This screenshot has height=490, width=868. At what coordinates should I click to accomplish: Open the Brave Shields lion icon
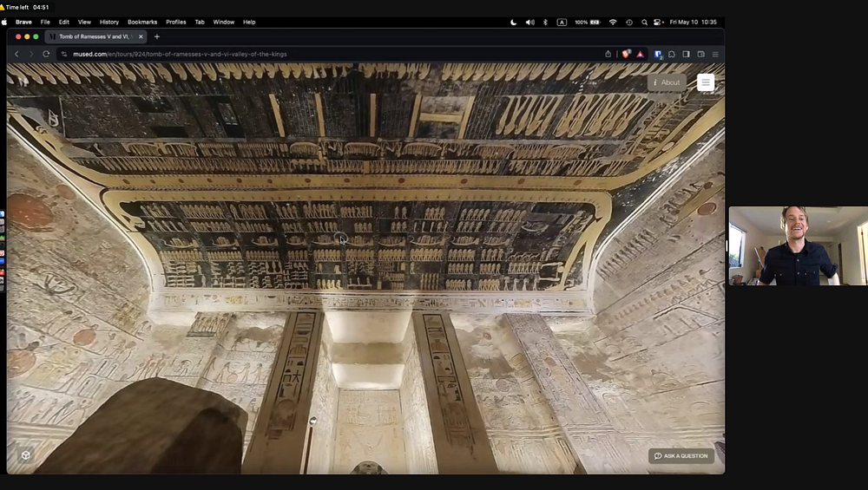click(626, 54)
